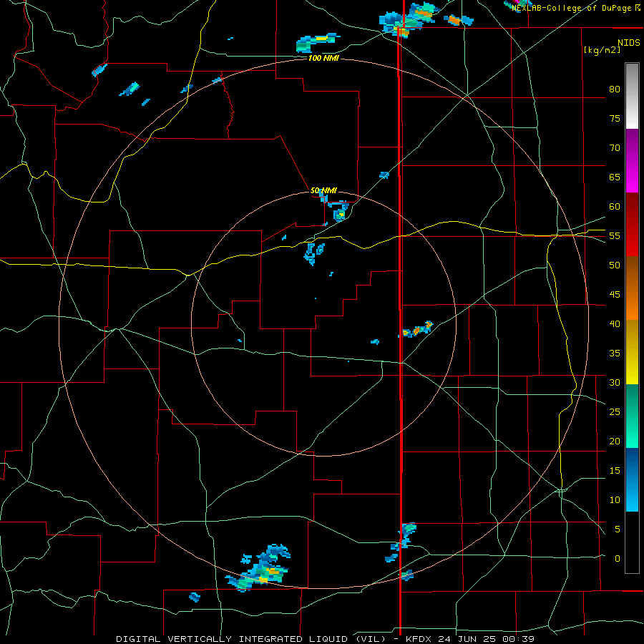Pick the yellow segment of the color bar
Image resolution: width=644 pixels, height=644 pixels.
pos(632,352)
